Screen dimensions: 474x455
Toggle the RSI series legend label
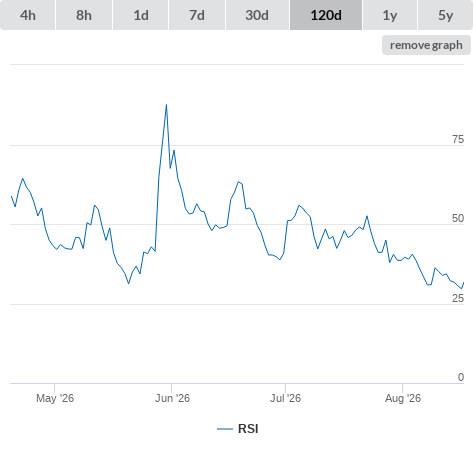click(x=248, y=429)
